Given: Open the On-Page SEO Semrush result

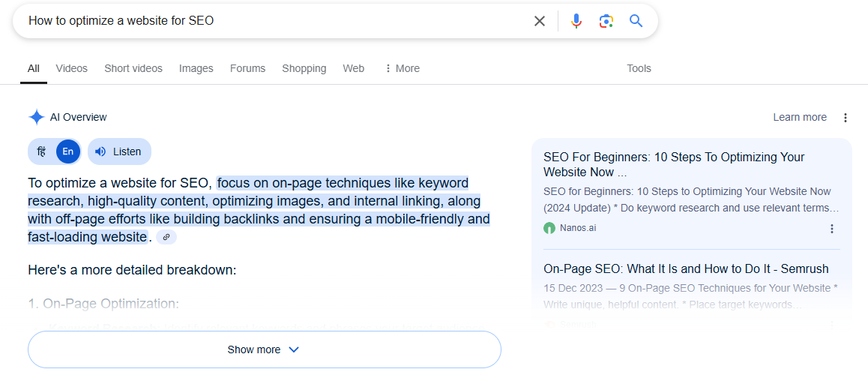Looking at the screenshot, I should point(685,268).
